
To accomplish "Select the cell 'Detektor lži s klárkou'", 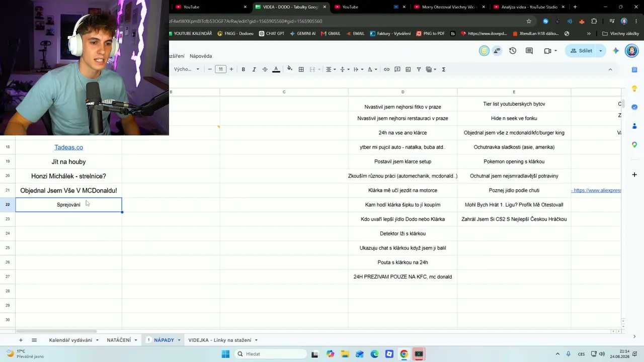I will pos(403,234).
